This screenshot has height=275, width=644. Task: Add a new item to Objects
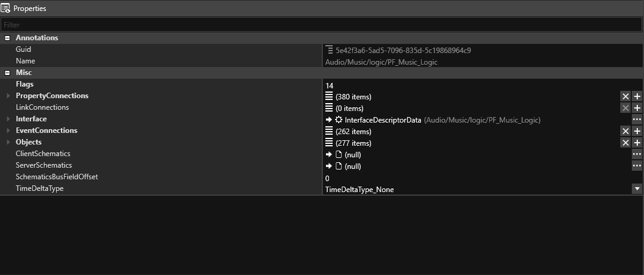tap(637, 143)
